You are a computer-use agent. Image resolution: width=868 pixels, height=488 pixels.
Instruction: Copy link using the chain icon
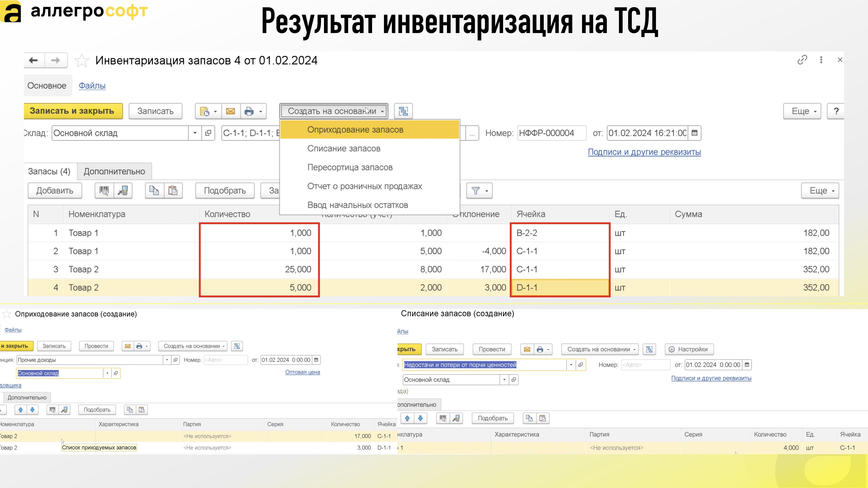click(802, 60)
